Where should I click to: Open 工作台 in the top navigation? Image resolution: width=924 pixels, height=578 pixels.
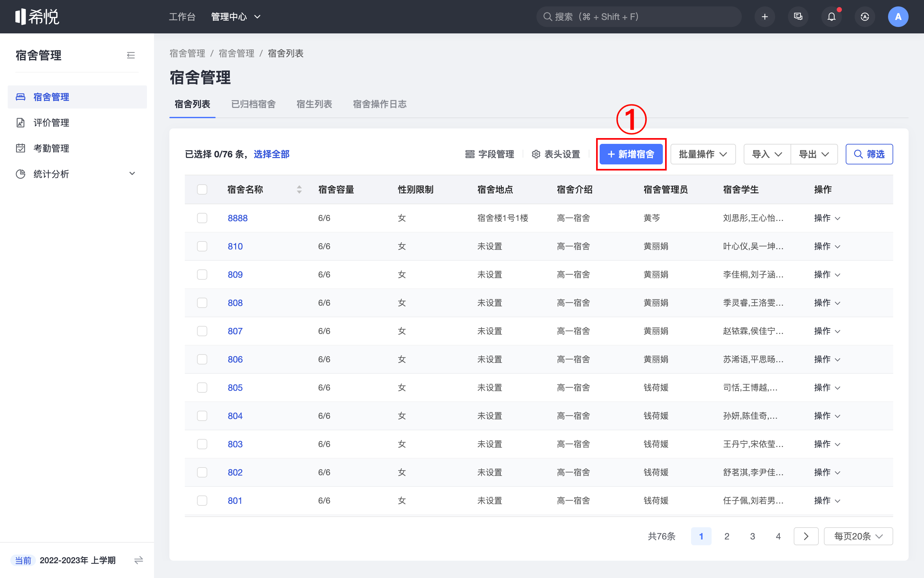182,17
